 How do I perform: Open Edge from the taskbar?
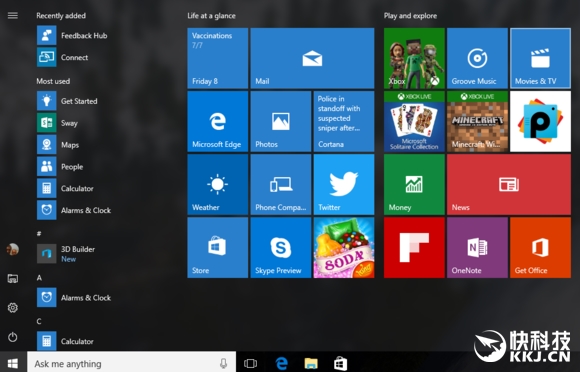(x=281, y=363)
